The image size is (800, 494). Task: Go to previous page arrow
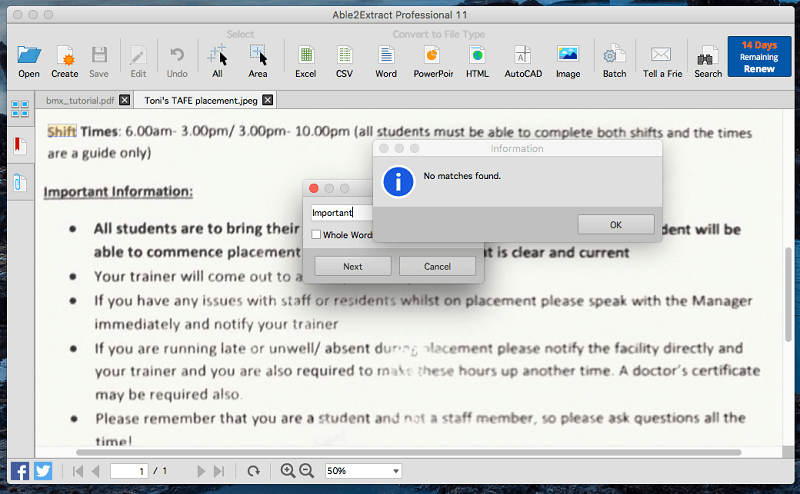pos(95,471)
